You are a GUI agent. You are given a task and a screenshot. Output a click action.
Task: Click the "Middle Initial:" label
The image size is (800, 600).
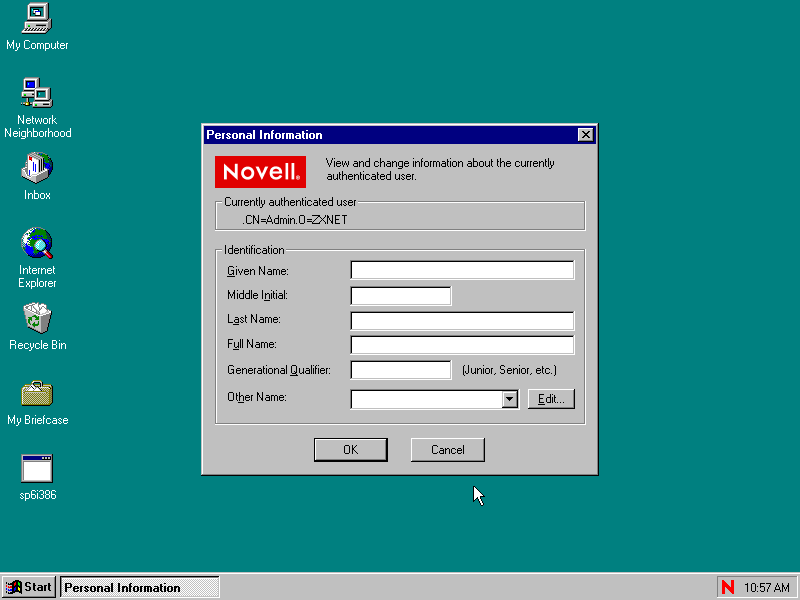tap(257, 295)
